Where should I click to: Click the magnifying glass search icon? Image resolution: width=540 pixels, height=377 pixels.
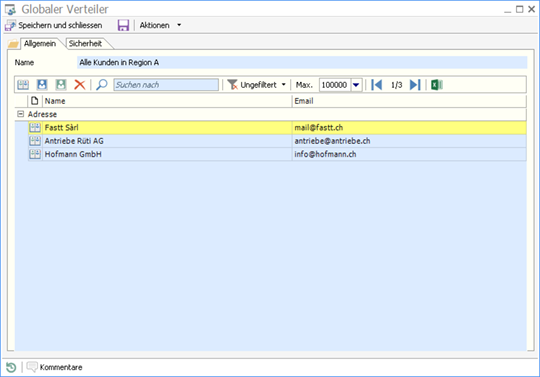tap(102, 85)
